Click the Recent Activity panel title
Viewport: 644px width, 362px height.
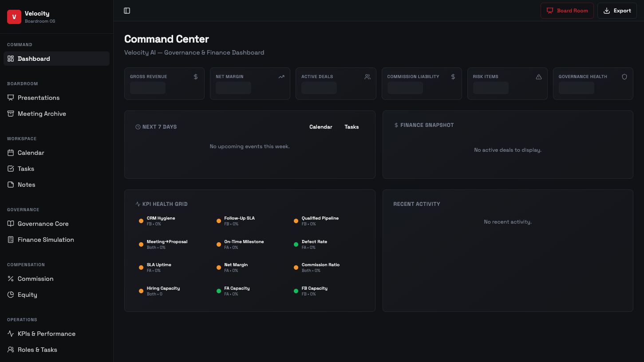417,204
